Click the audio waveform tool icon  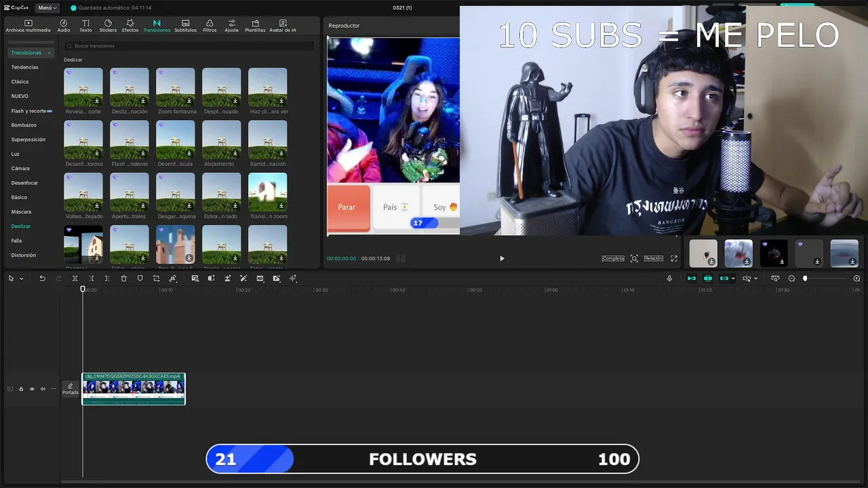[293, 279]
